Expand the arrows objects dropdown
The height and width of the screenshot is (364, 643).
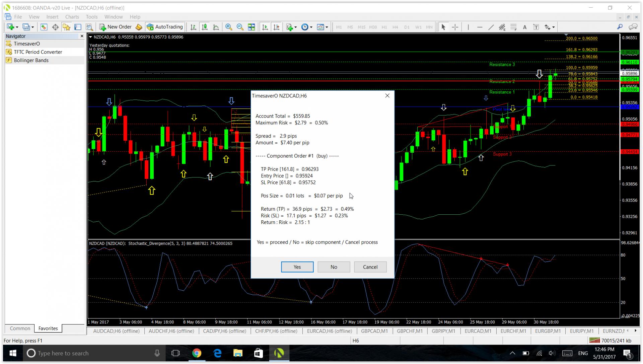(553, 27)
